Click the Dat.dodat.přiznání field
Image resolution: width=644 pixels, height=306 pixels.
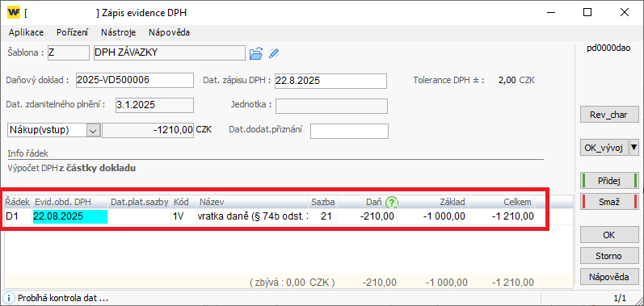click(350, 132)
